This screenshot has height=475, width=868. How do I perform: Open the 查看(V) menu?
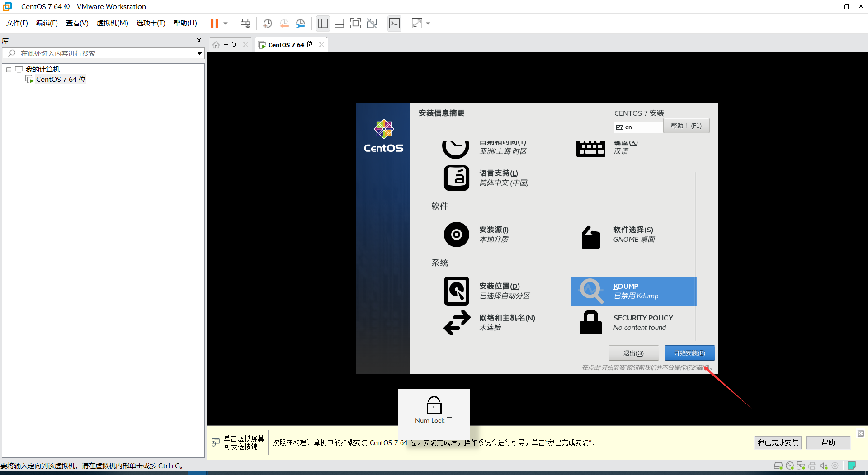pyautogui.click(x=77, y=23)
